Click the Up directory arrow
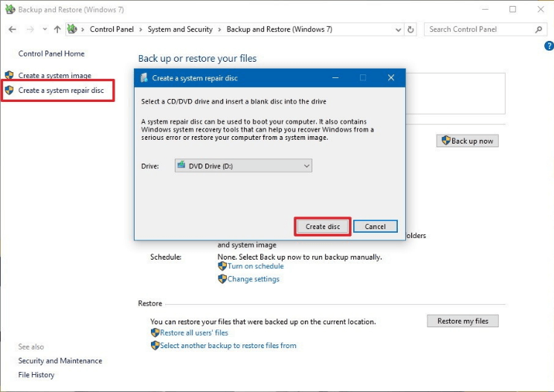Viewport: 554px width, 392px height. pos(57,30)
